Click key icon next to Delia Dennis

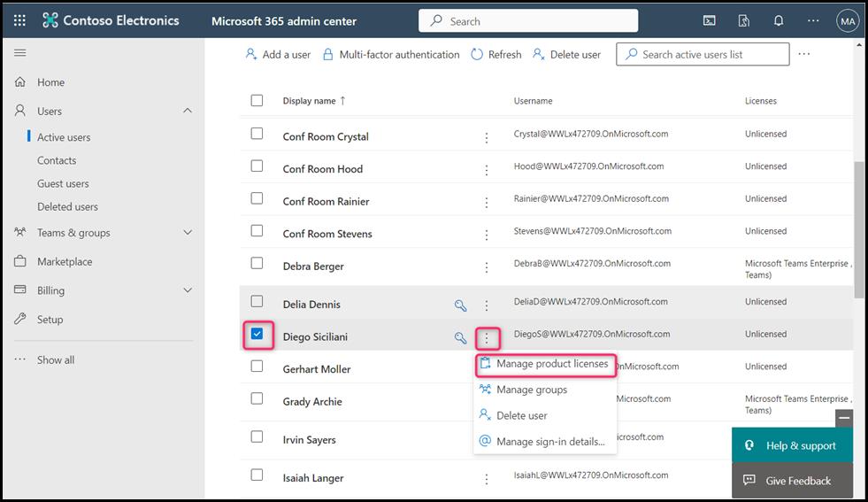coord(460,305)
